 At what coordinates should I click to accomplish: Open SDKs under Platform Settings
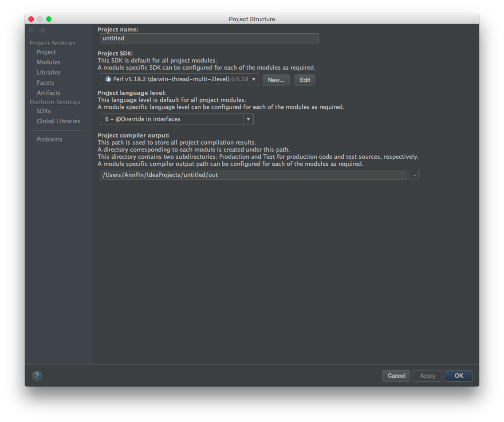(x=43, y=111)
